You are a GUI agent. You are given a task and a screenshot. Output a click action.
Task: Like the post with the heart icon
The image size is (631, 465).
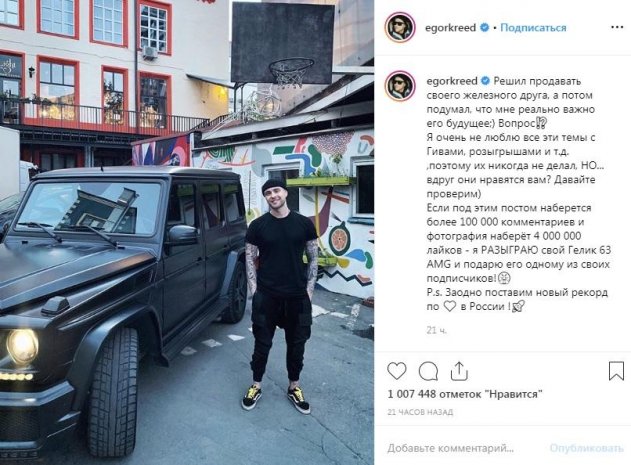pyautogui.click(x=397, y=371)
